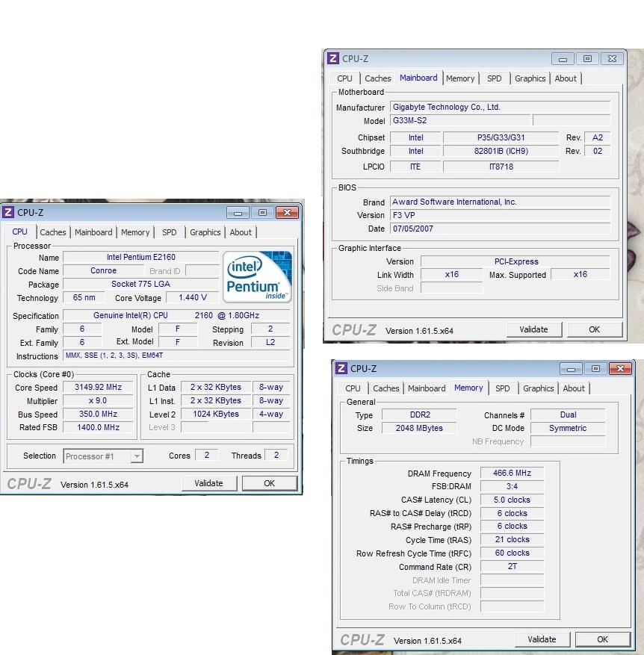Close the Mainboard window
The image size is (644, 655).
pos(612,59)
